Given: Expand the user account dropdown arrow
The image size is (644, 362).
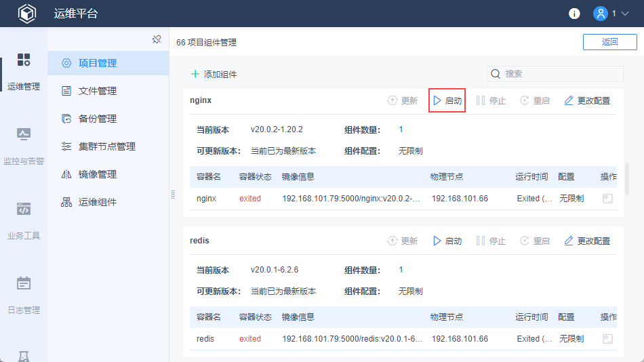Looking at the screenshot, I should click(x=625, y=14).
